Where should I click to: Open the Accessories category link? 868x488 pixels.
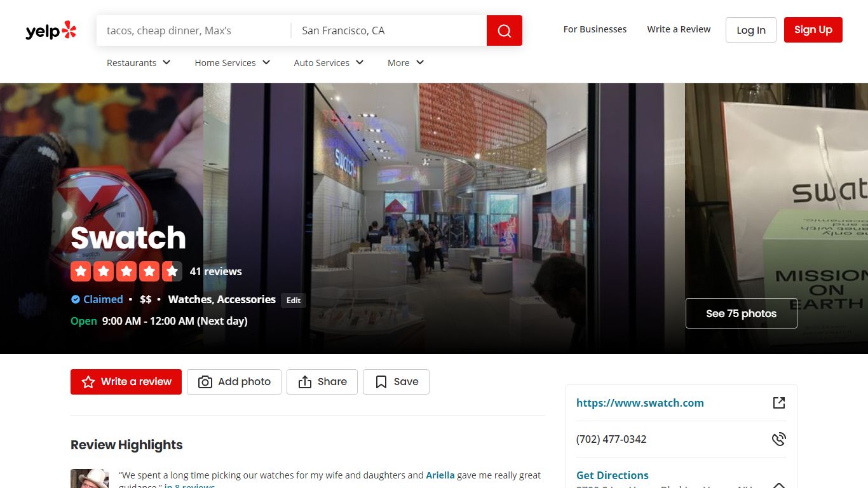[x=247, y=299]
